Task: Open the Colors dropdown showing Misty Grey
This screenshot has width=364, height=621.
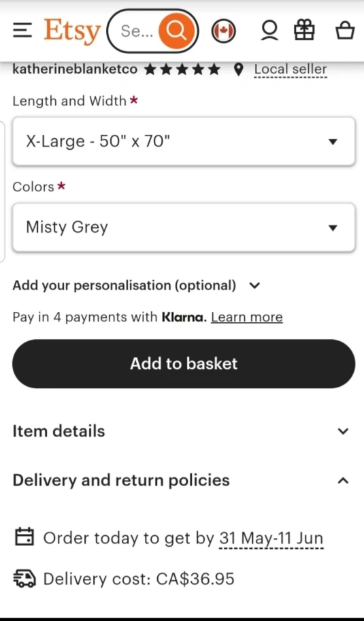Action: click(x=184, y=227)
